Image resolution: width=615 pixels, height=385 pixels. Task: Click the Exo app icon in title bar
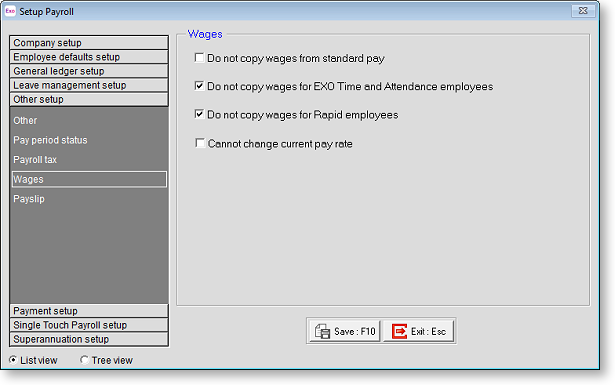tap(10, 11)
